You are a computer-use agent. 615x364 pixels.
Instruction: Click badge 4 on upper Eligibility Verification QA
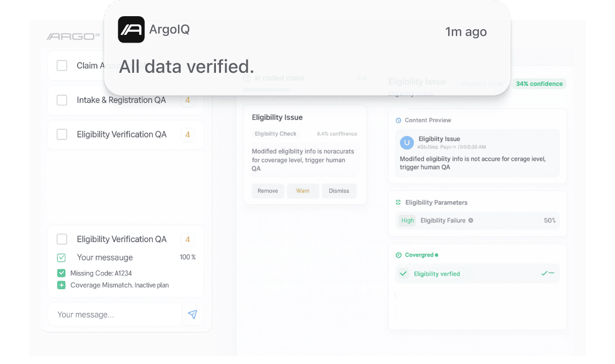(188, 134)
